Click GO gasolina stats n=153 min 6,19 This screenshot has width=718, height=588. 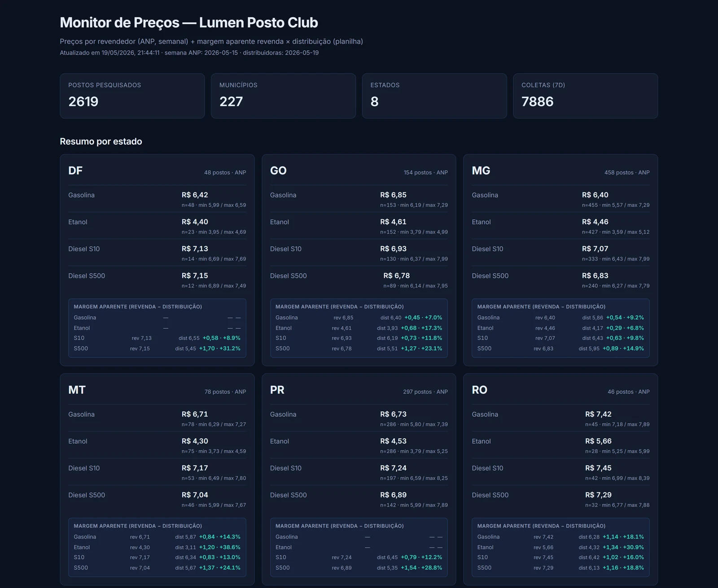click(x=414, y=205)
